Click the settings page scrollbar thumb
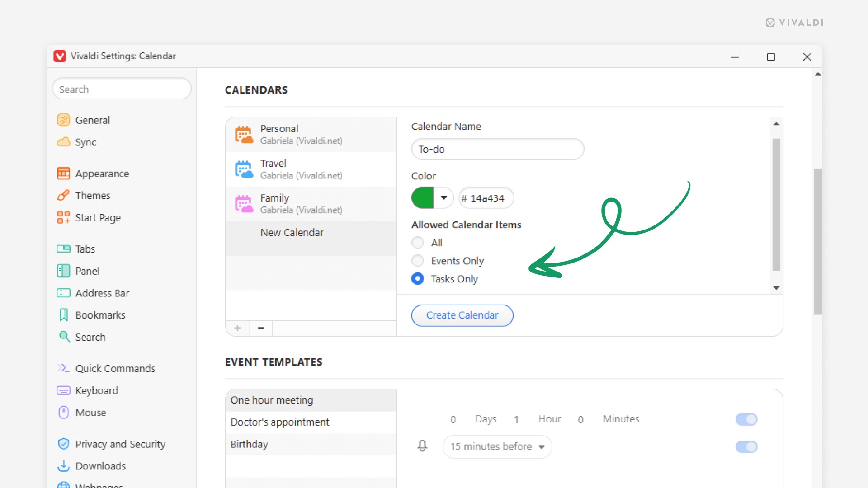This screenshot has height=488, width=868. 818,241
